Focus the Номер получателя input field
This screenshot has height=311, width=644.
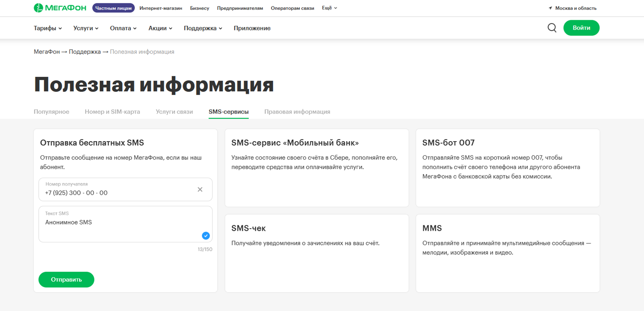click(125, 189)
